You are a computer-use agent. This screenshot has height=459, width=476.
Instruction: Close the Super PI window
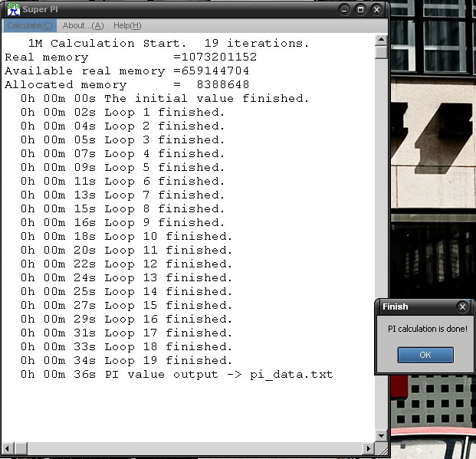[376, 10]
